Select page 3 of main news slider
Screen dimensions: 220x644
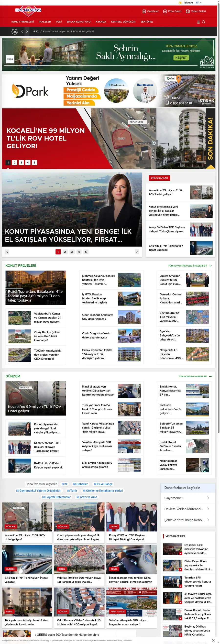pos(72,252)
